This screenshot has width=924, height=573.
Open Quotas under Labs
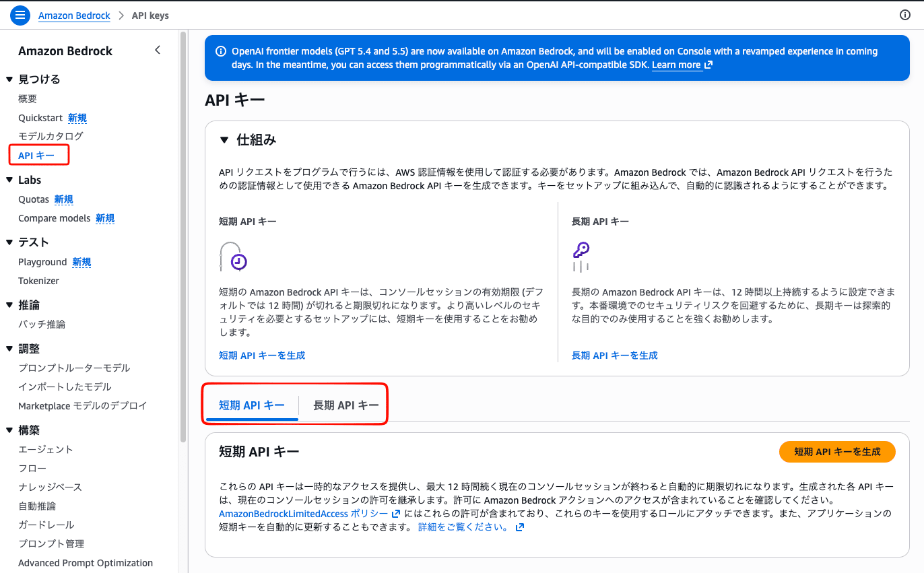coord(34,199)
